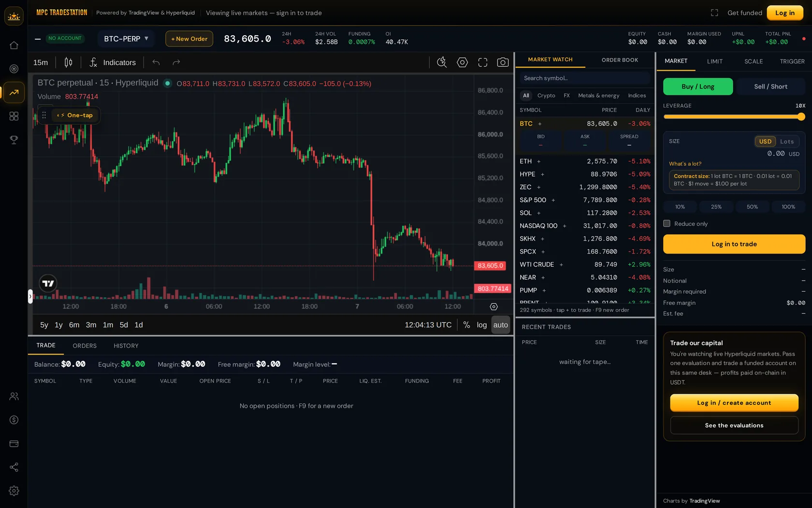
Task: Select Sell / Short side
Action: coord(770,87)
